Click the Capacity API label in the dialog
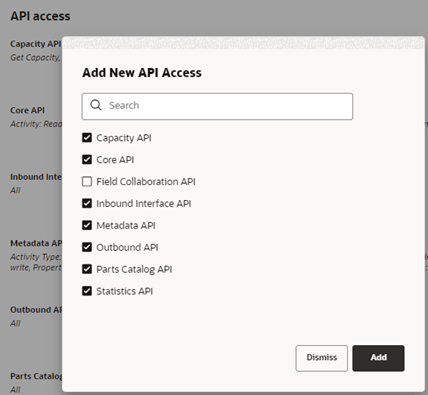 (124, 138)
